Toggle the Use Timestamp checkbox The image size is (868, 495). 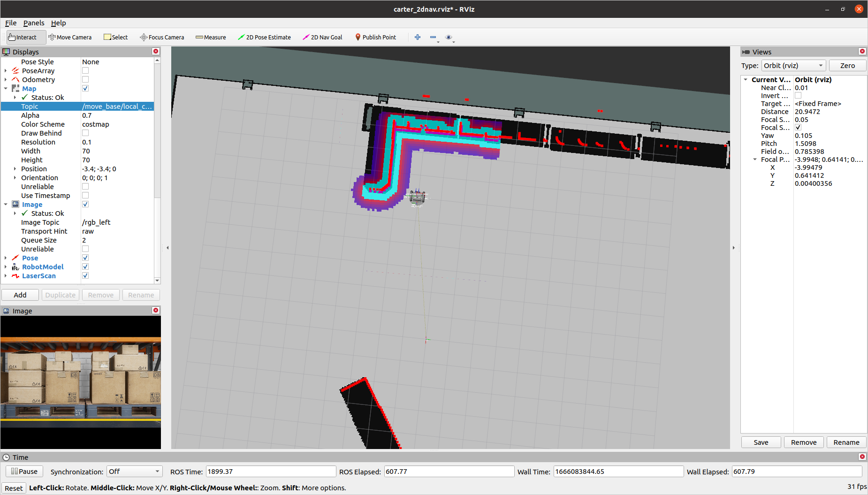click(x=85, y=196)
